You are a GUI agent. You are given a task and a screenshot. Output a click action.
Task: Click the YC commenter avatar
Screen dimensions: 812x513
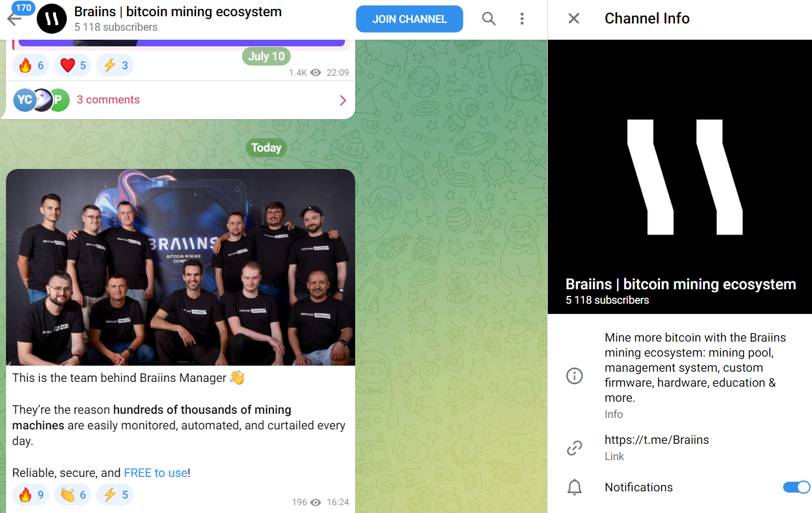(24, 100)
